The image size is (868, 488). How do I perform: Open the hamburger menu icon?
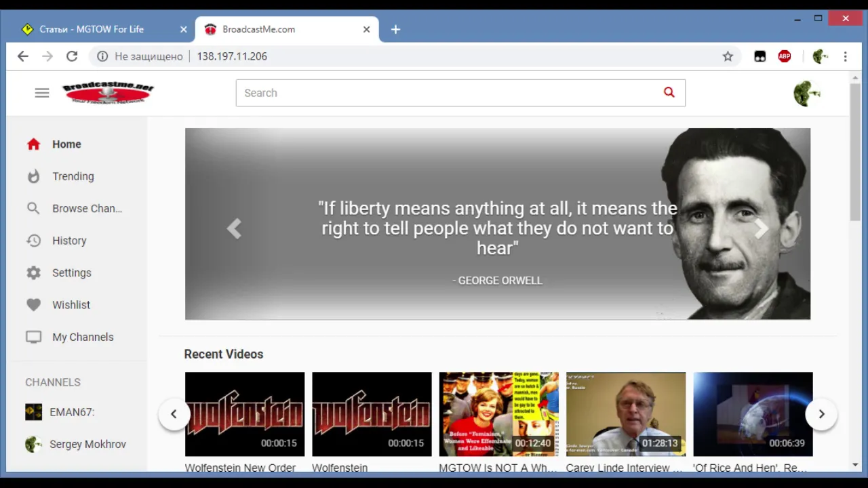42,93
